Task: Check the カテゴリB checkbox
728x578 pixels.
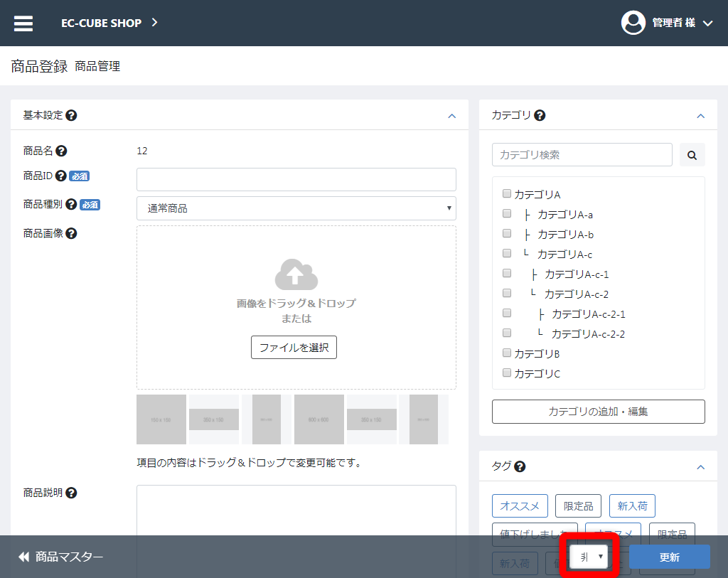Action: coord(507,353)
